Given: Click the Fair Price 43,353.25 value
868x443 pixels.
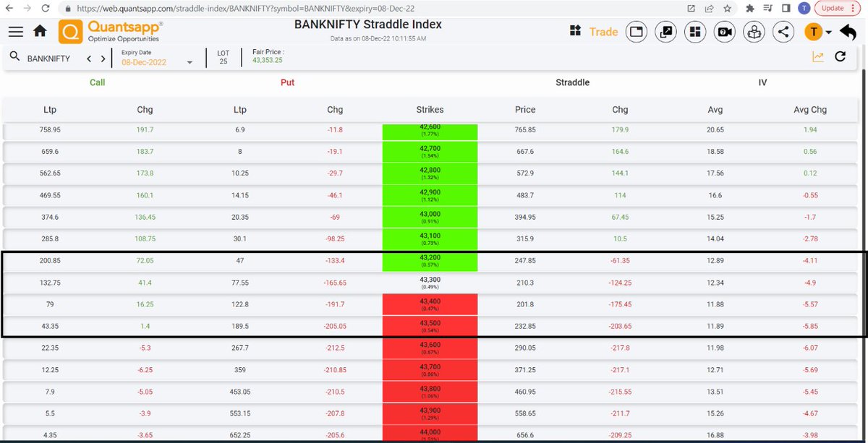Looking at the screenshot, I should 267,61.
